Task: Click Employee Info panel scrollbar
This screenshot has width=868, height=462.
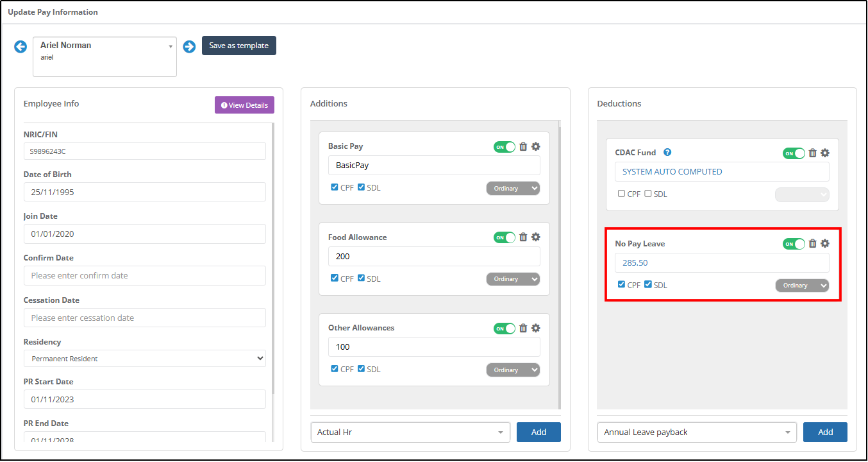Action: click(x=274, y=258)
